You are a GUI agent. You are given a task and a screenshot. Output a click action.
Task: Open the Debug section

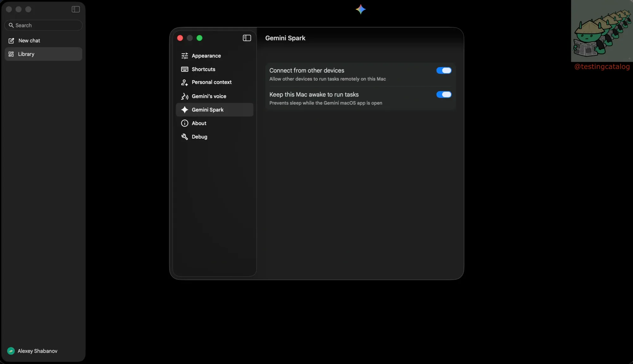click(215, 137)
